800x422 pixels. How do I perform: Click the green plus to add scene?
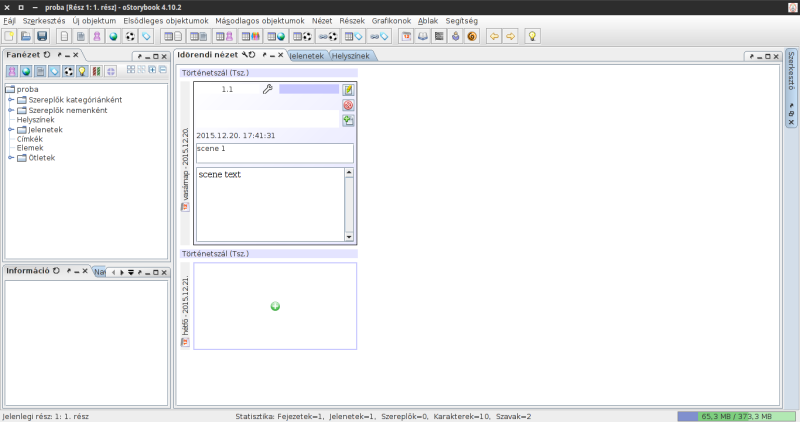[275, 306]
